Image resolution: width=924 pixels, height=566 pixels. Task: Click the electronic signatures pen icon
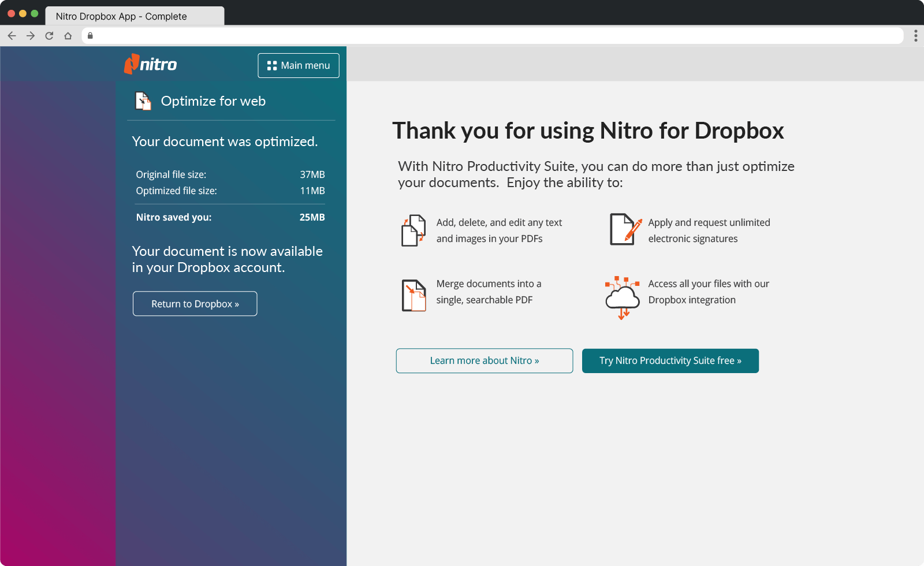(626, 229)
